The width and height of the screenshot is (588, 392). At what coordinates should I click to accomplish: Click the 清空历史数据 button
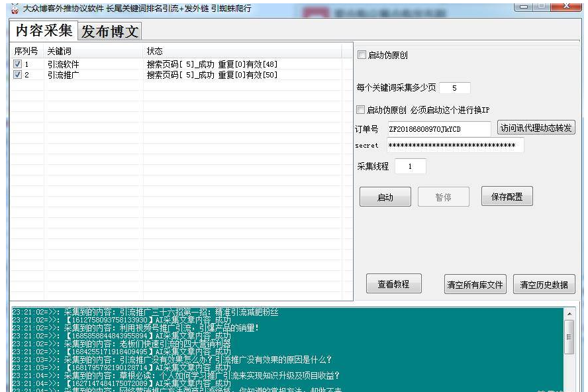544,285
